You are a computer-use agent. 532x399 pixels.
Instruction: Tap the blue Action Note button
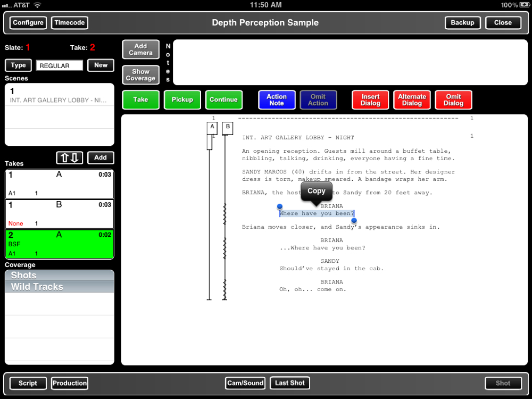277,100
